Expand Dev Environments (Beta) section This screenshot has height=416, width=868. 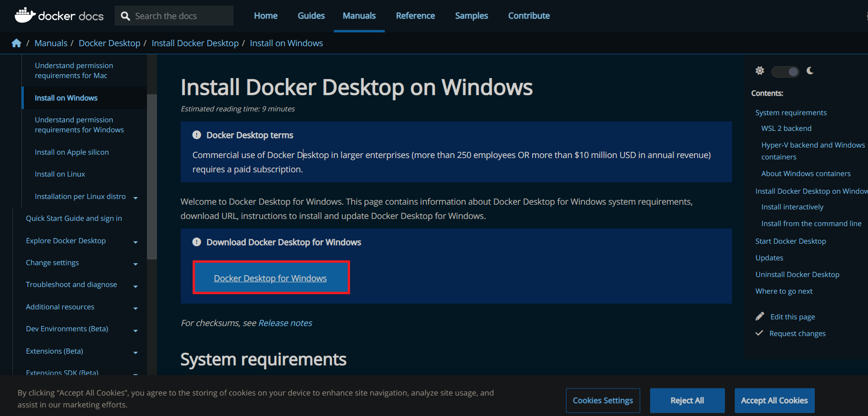click(136, 330)
